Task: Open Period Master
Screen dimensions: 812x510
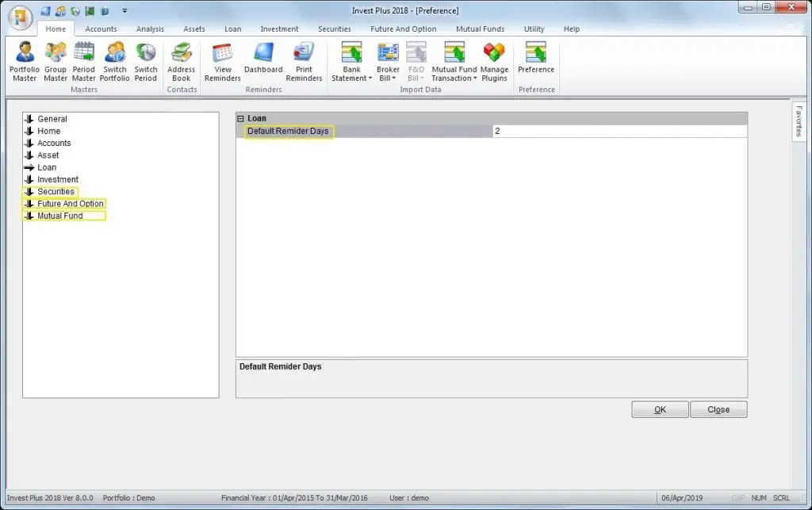Action: click(x=83, y=62)
